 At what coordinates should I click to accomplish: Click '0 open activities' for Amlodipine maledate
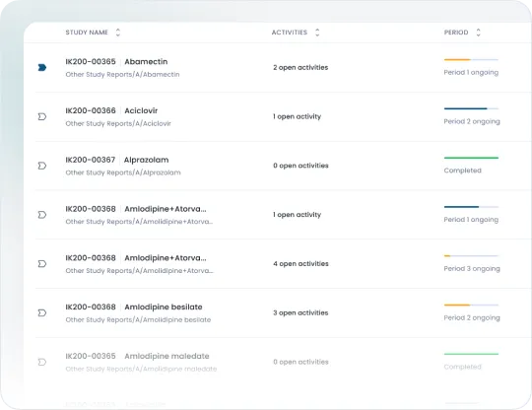(300, 362)
